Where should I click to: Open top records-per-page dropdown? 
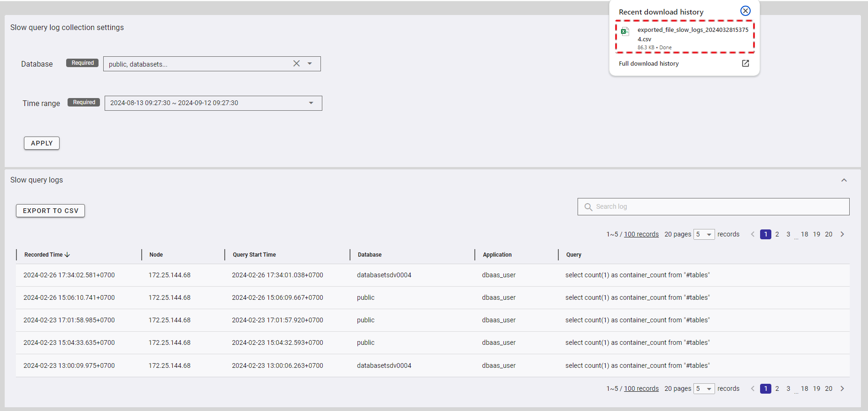tap(704, 234)
